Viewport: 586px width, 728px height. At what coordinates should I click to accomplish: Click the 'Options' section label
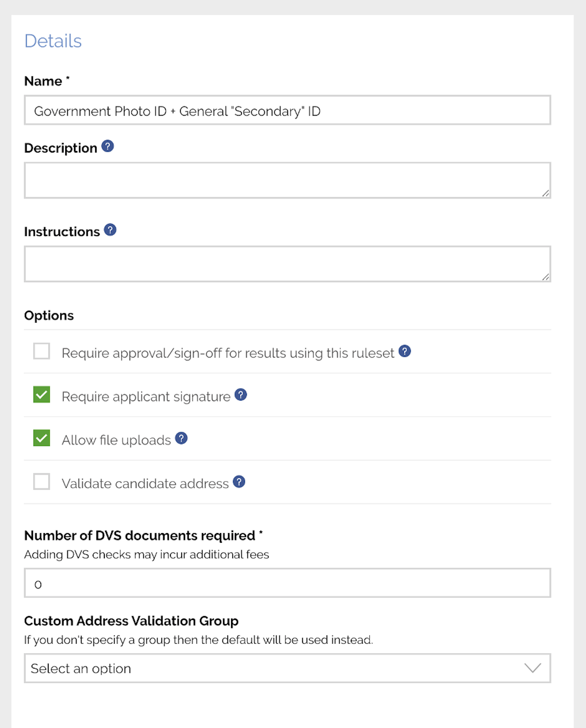tap(49, 315)
